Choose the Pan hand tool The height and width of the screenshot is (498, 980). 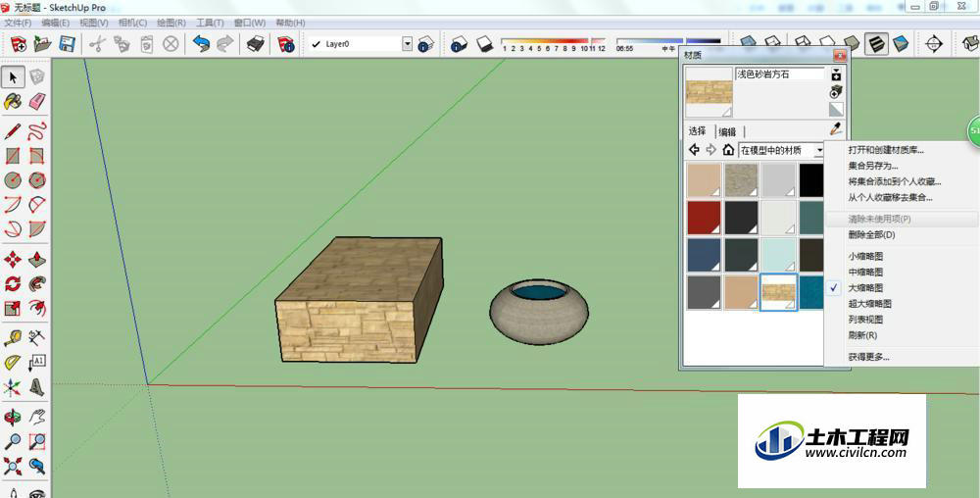pyautogui.click(x=37, y=417)
